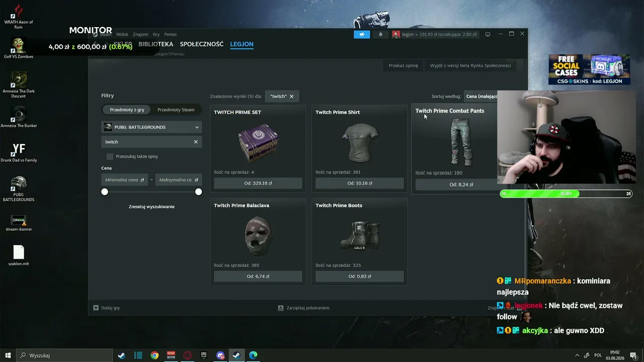Open the Windows Start menu
The height and width of the screenshot is (362, 644).
(x=8, y=355)
